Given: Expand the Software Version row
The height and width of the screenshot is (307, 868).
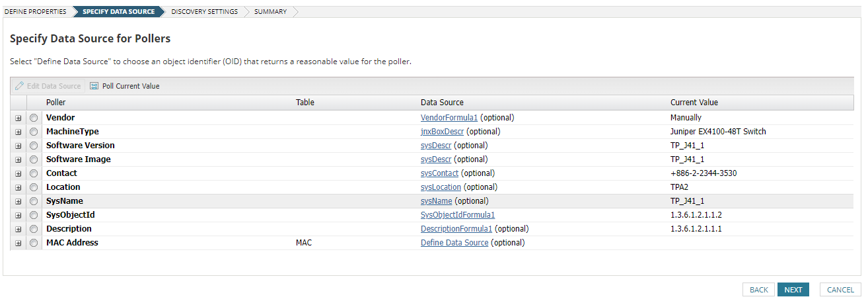Looking at the screenshot, I should pos(18,146).
